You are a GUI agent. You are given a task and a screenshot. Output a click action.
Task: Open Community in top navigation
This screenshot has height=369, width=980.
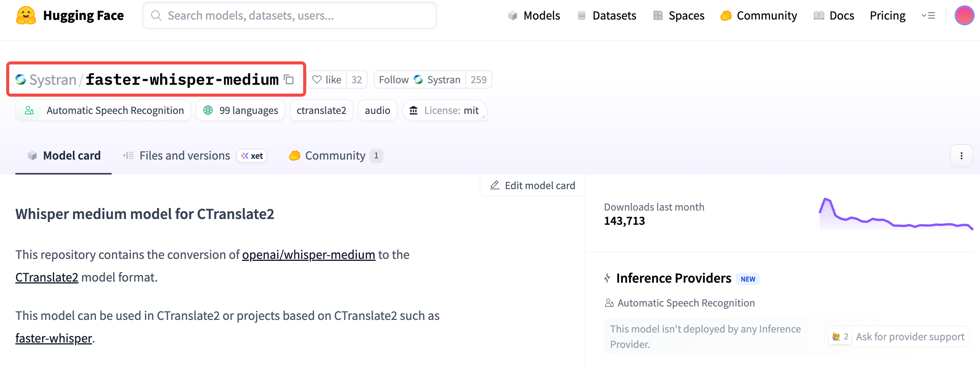pos(759,15)
